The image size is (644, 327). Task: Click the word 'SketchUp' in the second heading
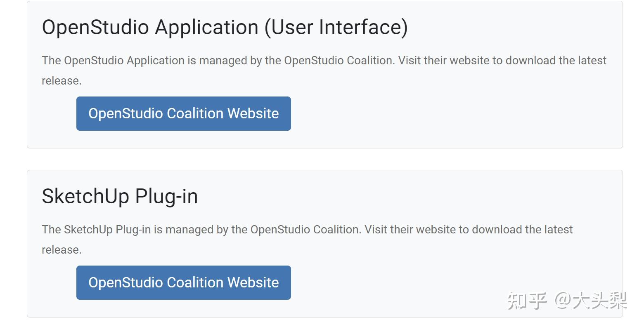(x=85, y=196)
